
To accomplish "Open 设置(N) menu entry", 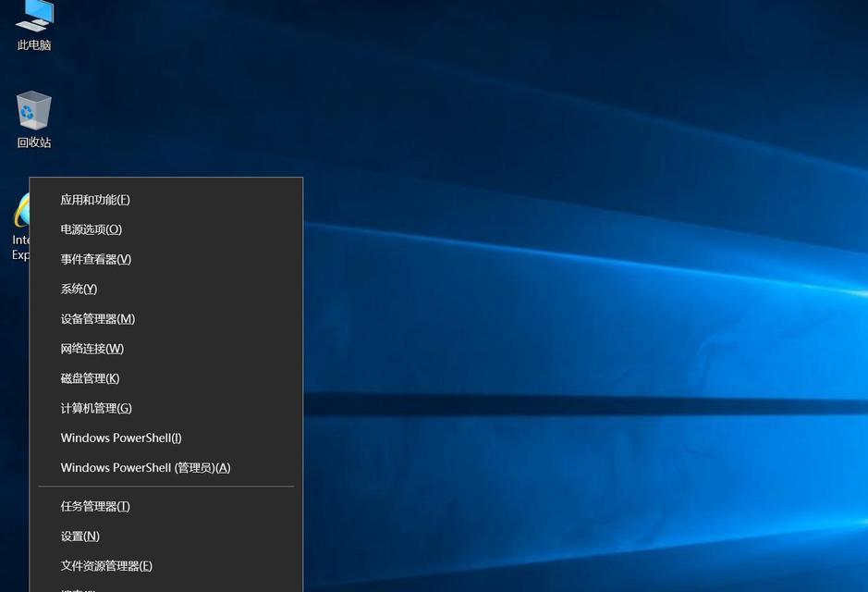I will click(x=166, y=536).
